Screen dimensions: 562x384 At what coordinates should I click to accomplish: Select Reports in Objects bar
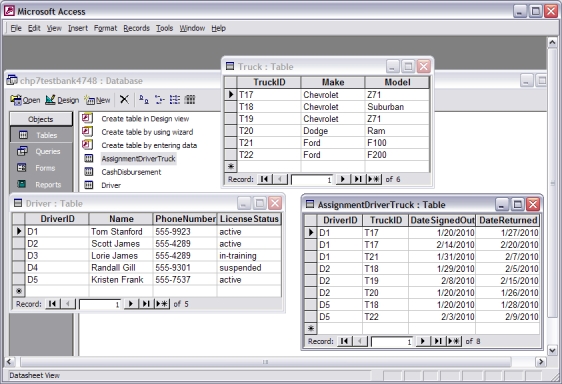[41, 184]
